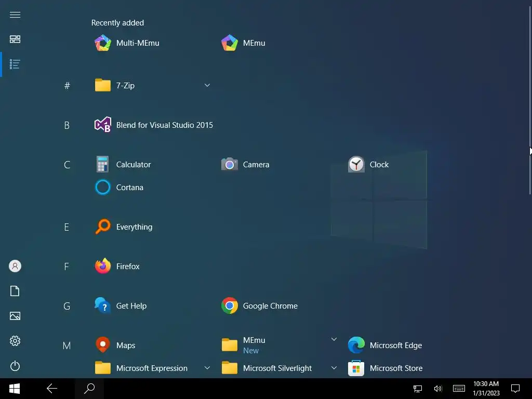Switch to the pinned tiles view
The width and height of the screenshot is (532, 399).
tap(15, 39)
